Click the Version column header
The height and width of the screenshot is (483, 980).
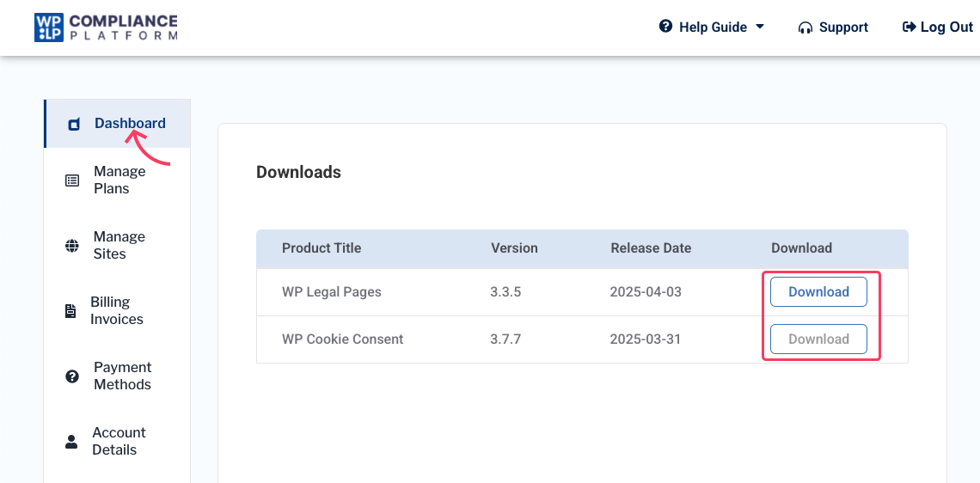click(x=514, y=248)
